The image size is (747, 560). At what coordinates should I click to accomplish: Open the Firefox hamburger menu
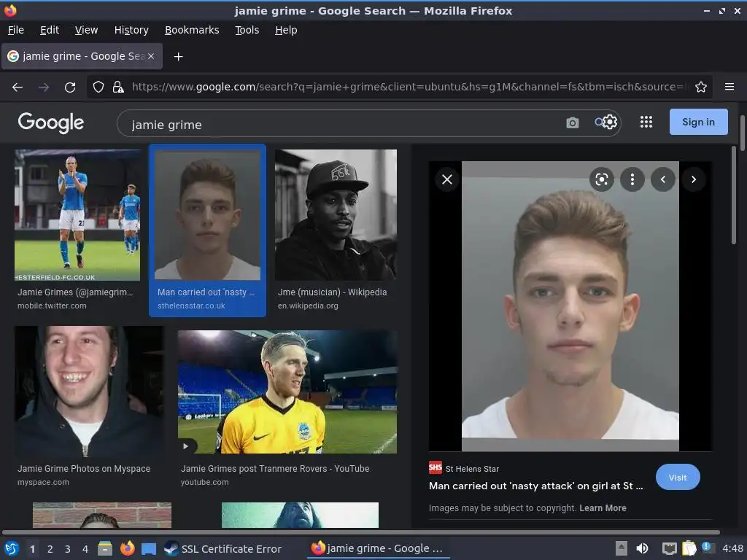pos(729,87)
